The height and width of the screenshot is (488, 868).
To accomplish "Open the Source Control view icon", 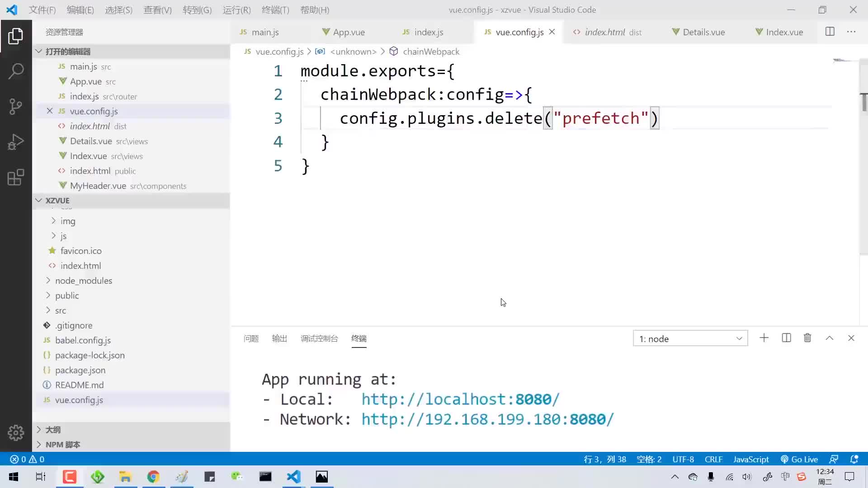I will click(x=16, y=107).
